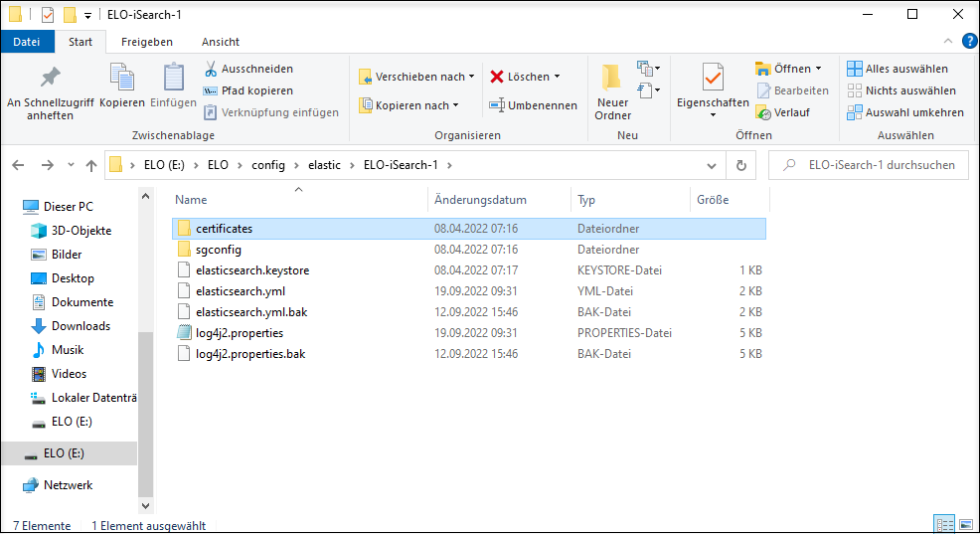This screenshot has height=534, width=980.
Task: Click Verknüpfung einfügen
Action: (x=271, y=112)
